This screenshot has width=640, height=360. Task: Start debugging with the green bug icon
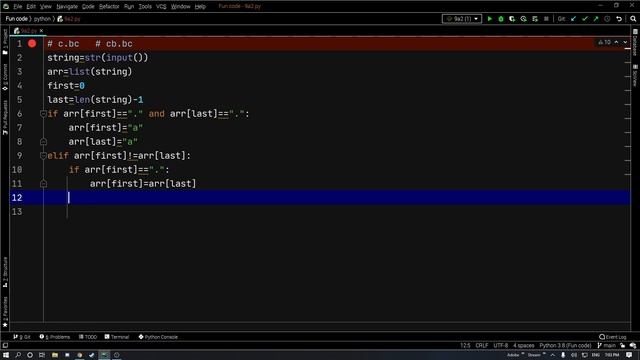point(501,19)
